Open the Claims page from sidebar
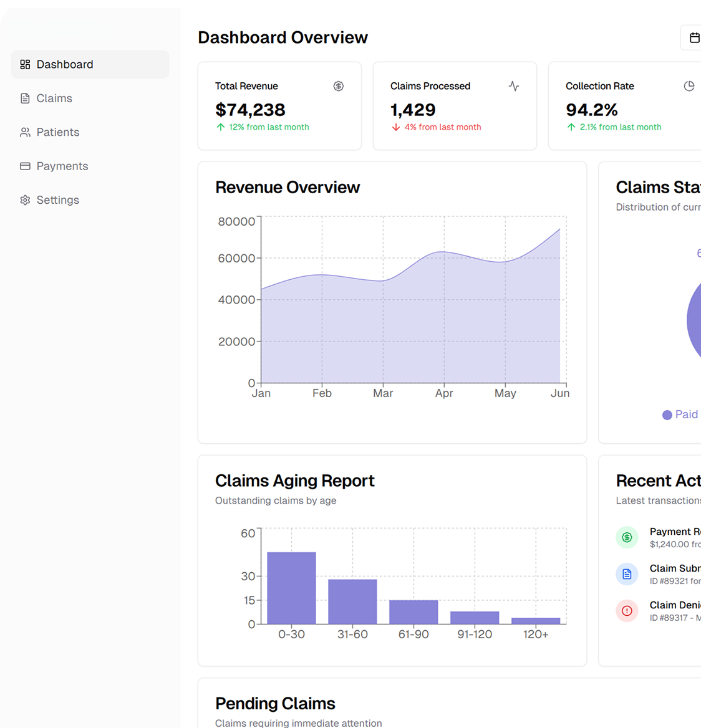 54,98
